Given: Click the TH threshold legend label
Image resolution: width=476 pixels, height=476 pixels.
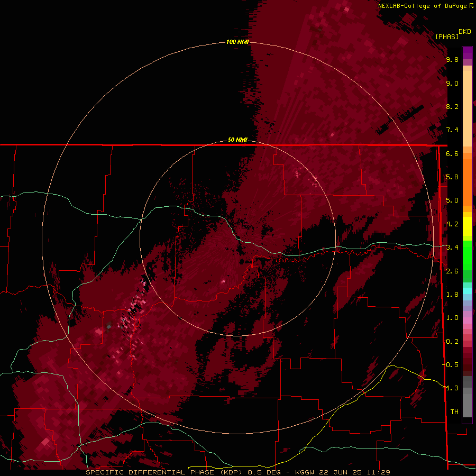Looking at the screenshot, I should point(454,412).
